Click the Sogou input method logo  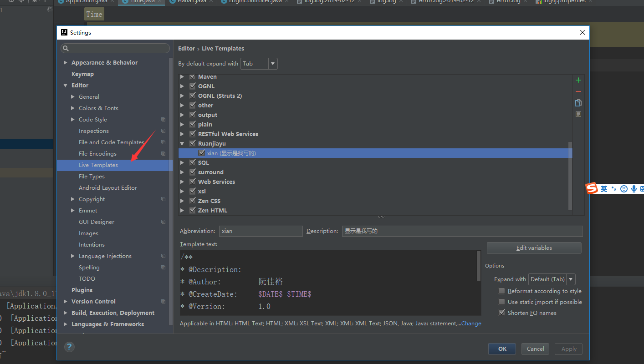[592, 188]
